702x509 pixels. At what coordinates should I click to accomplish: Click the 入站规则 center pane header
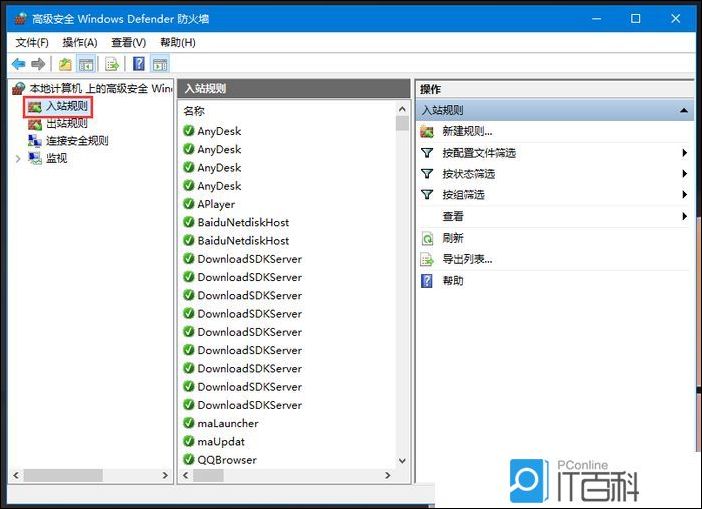tap(294, 89)
